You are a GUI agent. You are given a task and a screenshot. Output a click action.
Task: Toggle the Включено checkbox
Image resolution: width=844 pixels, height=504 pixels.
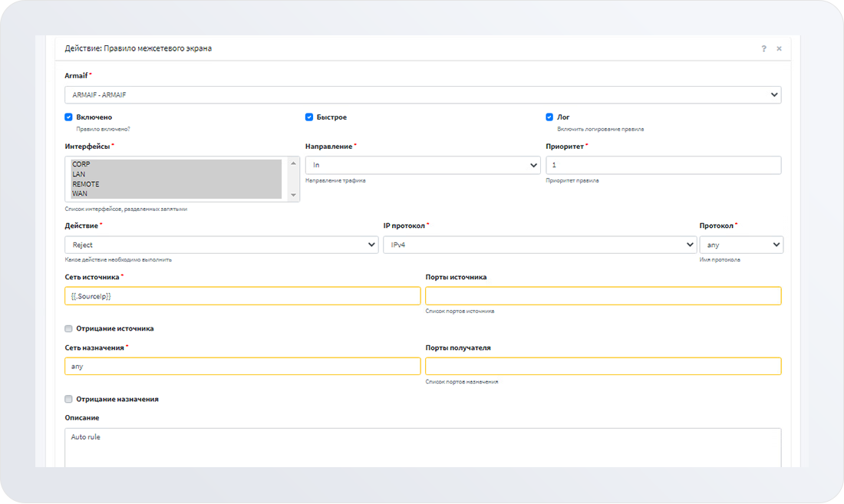69,117
